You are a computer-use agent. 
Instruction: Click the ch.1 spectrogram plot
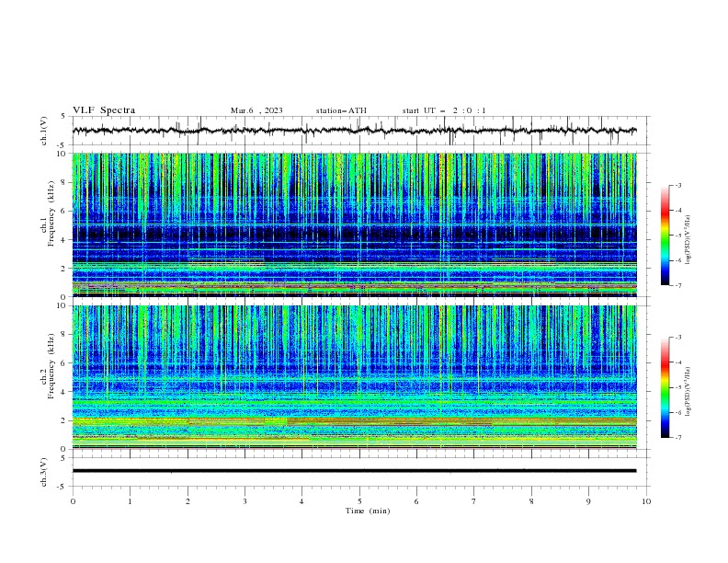pyautogui.click(x=355, y=224)
